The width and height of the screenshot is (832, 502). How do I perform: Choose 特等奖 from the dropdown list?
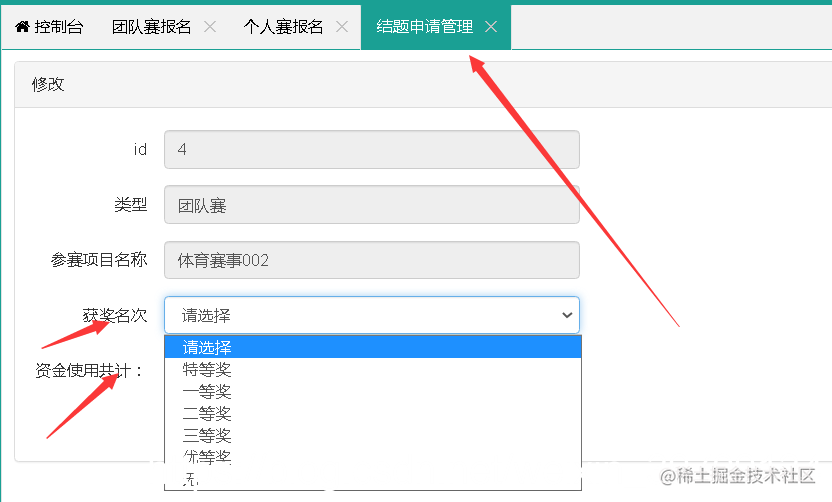tap(373, 369)
